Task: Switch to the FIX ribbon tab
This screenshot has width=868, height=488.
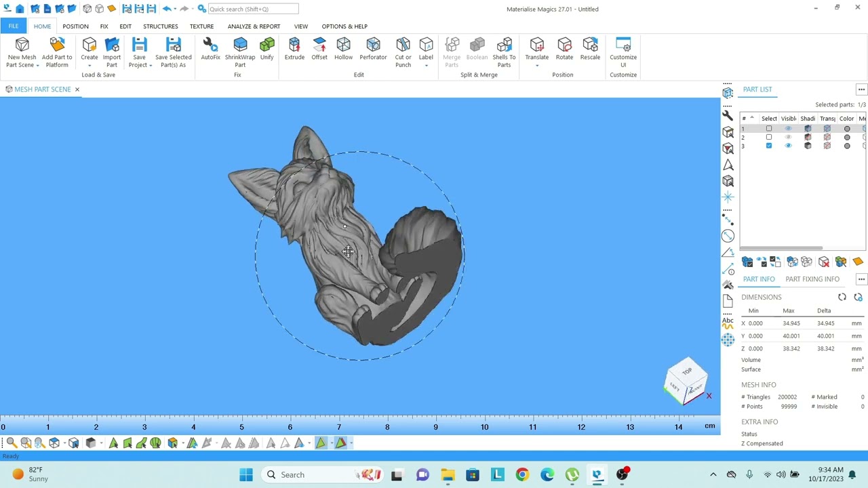Action: click(x=104, y=26)
